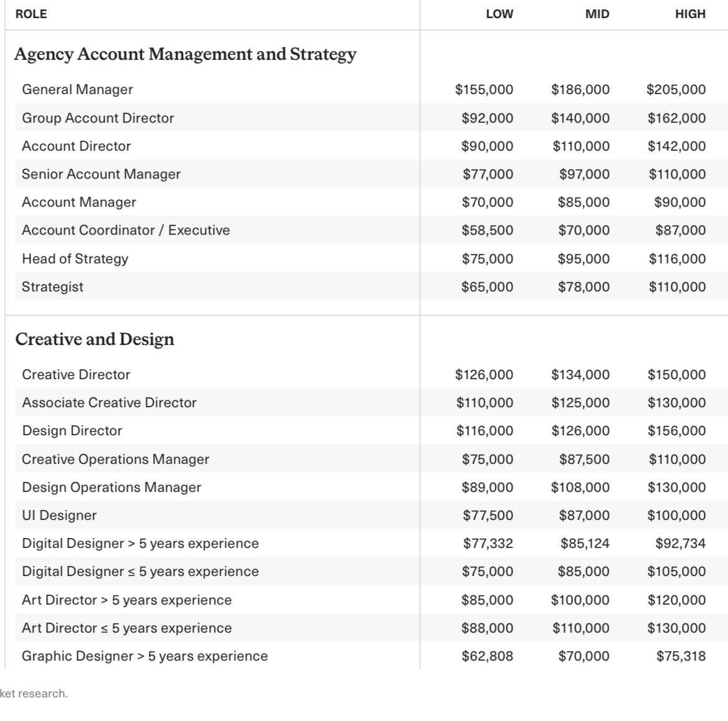The width and height of the screenshot is (728, 721).
Task: Click Graphic Designer > 5 years high $75,318
Action: 681,656
